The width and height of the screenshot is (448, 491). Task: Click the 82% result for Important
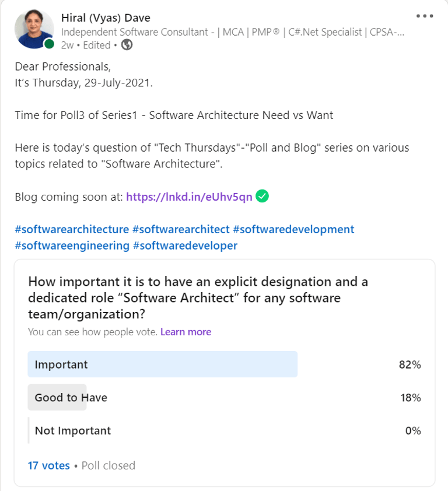point(409,364)
